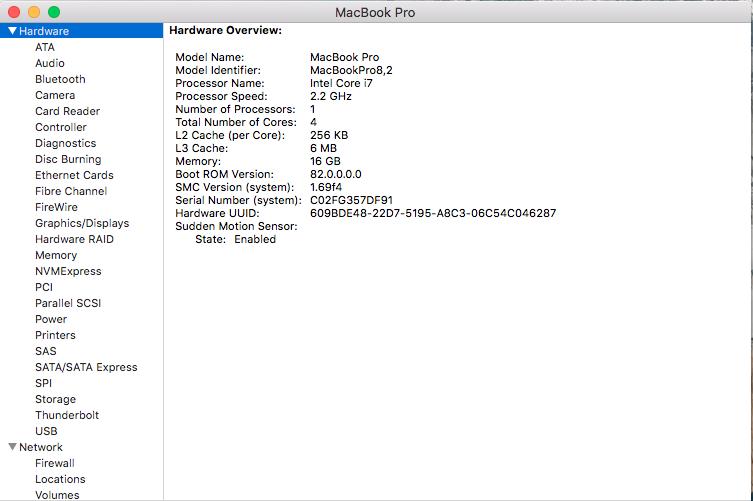Close the window with red button
This screenshot has width=753, height=501.
pos(14,12)
